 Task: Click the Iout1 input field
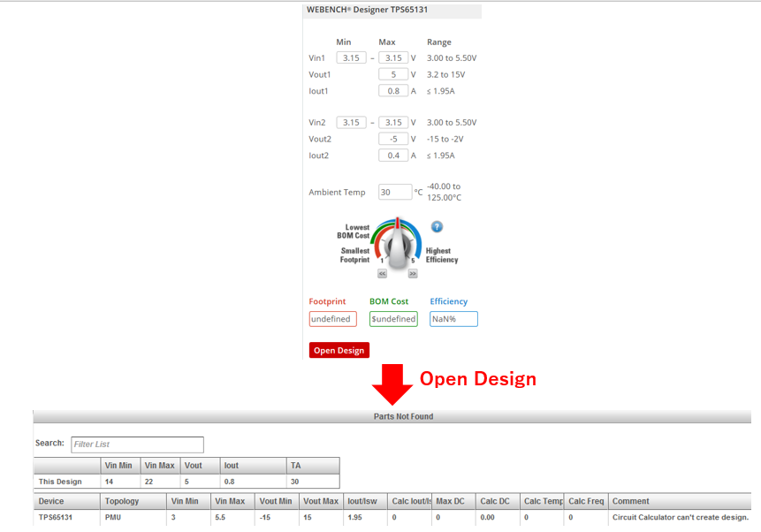pos(393,91)
